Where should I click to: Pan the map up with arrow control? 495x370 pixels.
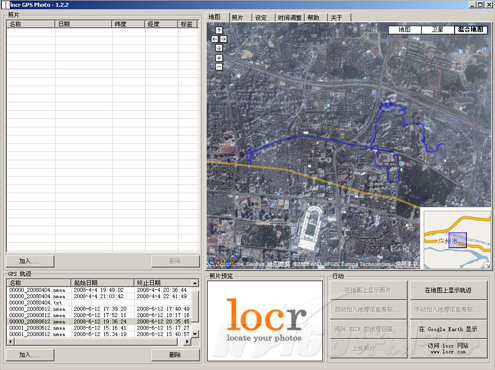(219, 30)
